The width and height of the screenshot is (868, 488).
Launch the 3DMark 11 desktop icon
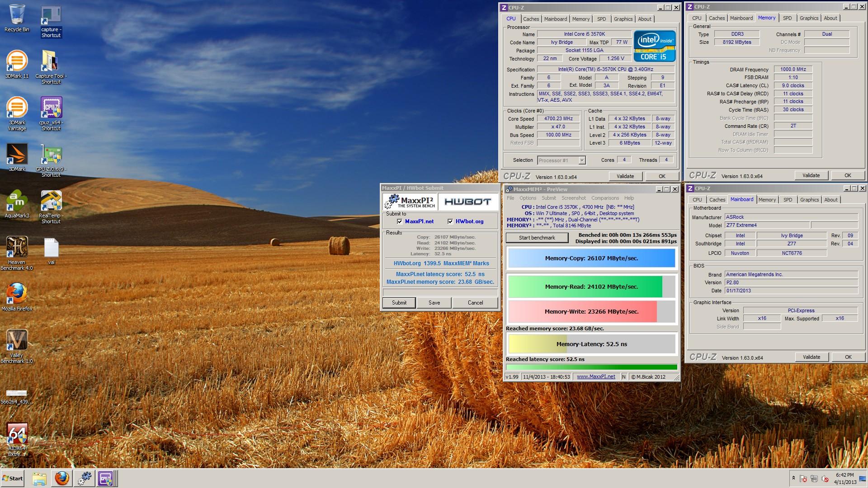tap(17, 64)
